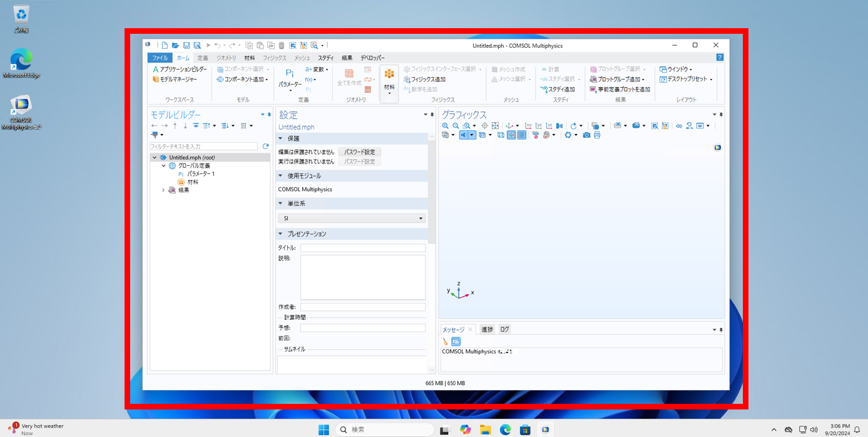Click the zoom in icon in Graphics toolbar
868x437 pixels.
tap(446, 126)
